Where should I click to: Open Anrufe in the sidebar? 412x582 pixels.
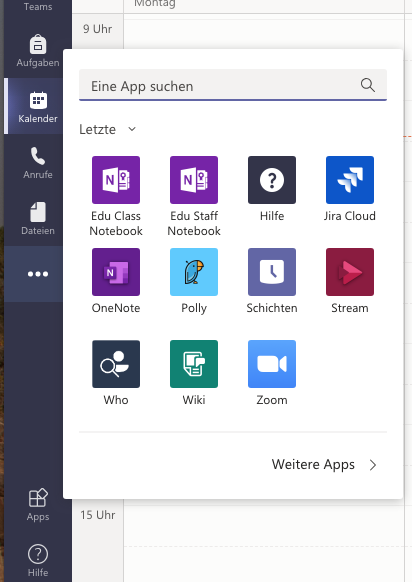click(38, 163)
